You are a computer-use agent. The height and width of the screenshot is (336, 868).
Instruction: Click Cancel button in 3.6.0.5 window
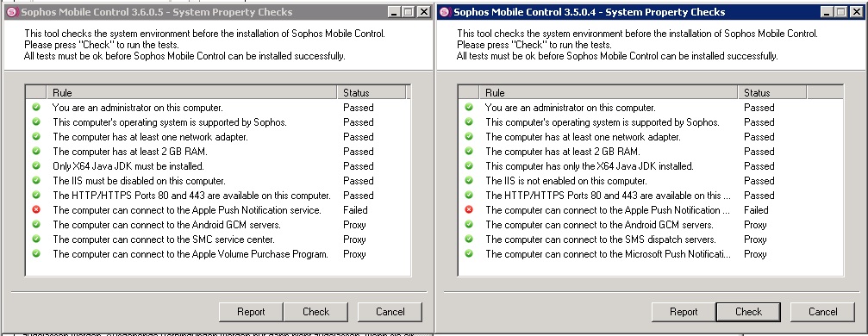point(390,312)
